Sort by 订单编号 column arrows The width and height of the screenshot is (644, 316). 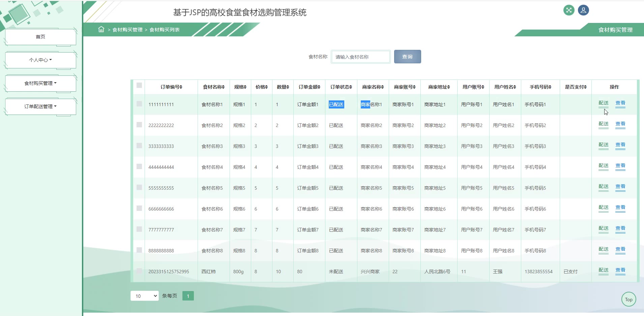tap(181, 87)
